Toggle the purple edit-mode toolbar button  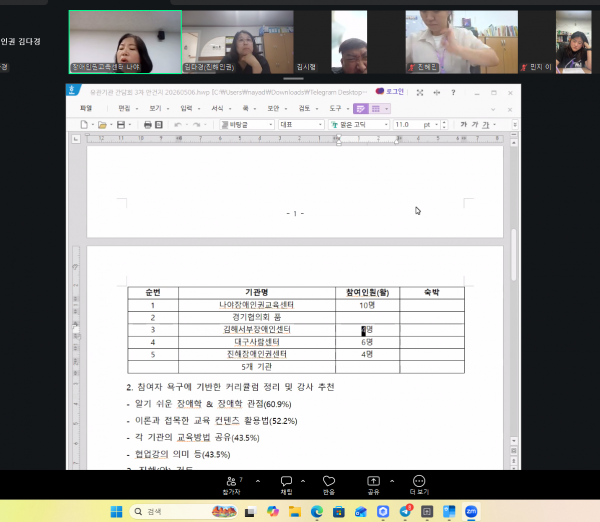[x=360, y=109]
